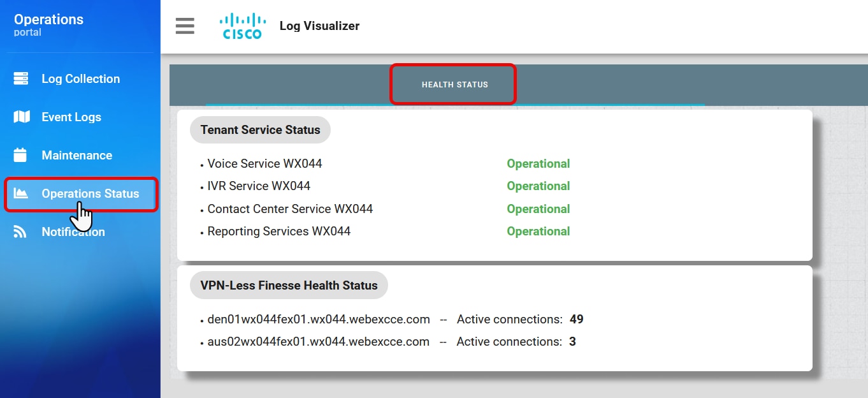Select IVR Service WX044 text
This screenshot has width=868, height=398.
pyautogui.click(x=259, y=186)
